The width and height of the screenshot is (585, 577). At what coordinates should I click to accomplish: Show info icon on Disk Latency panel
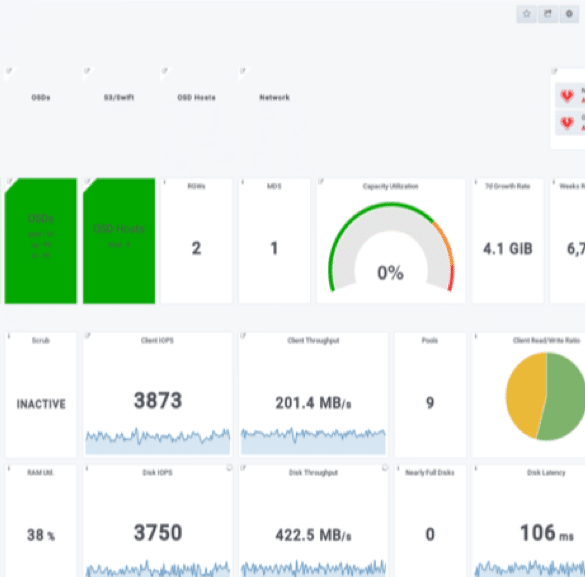point(476,468)
